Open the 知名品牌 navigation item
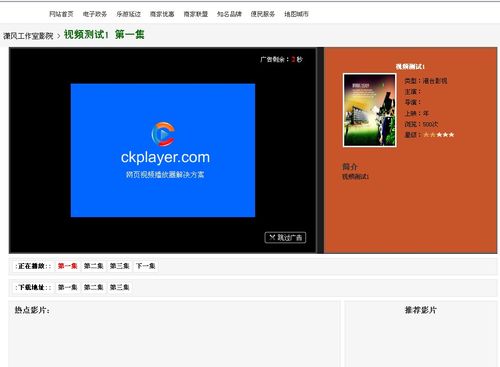 (x=229, y=14)
